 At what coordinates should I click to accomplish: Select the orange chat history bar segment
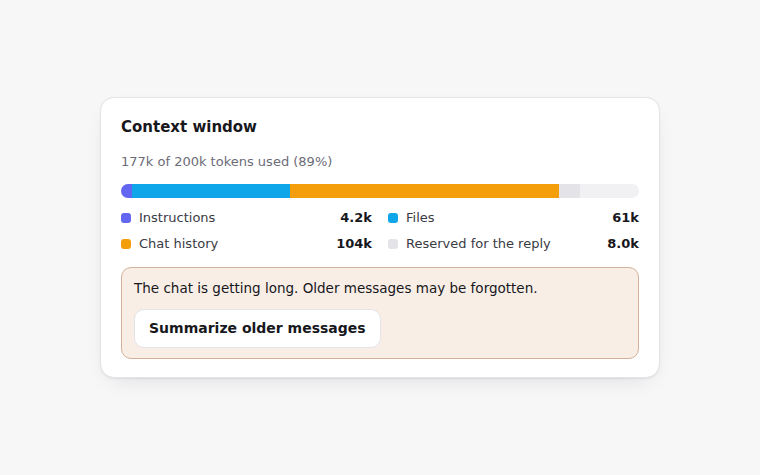[x=425, y=191]
